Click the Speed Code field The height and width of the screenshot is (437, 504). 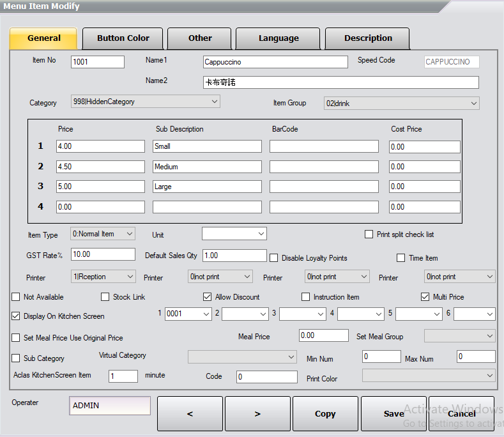(452, 62)
